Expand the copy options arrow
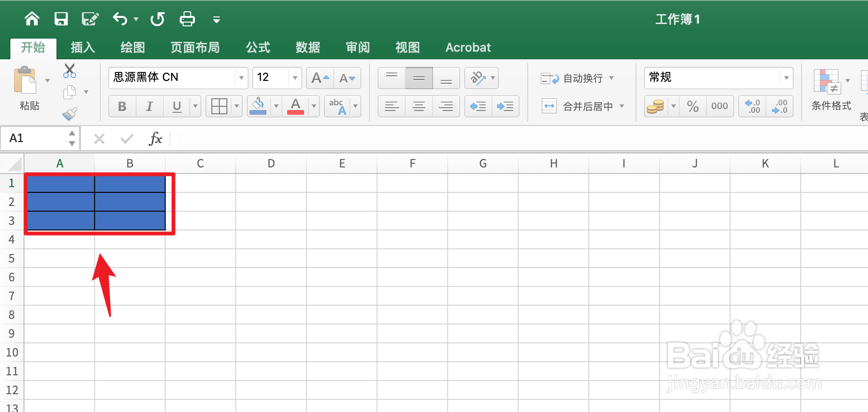Image resolution: width=868 pixels, height=412 pixels. click(x=86, y=92)
